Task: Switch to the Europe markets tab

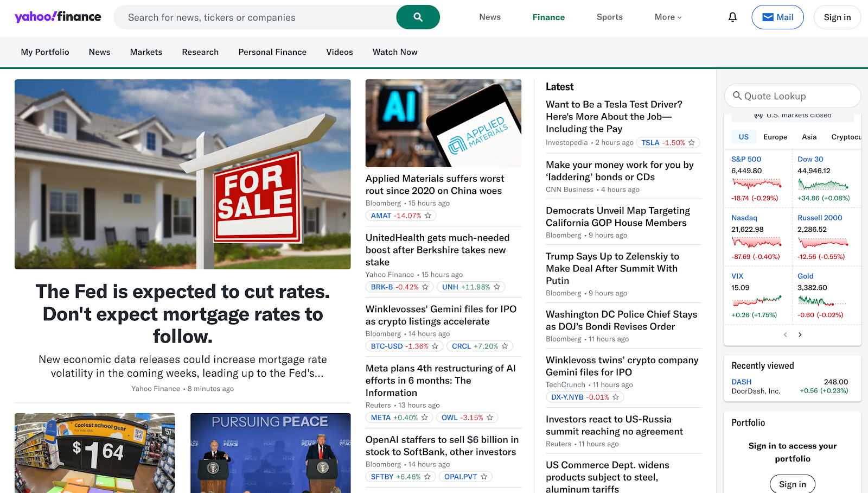Action: [775, 137]
